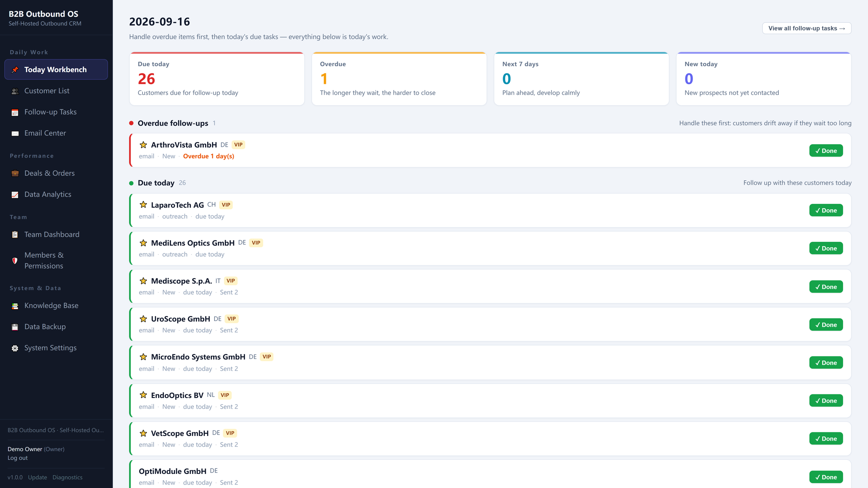868x488 pixels.
Task: Click the Update link
Action: (x=38, y=478)
